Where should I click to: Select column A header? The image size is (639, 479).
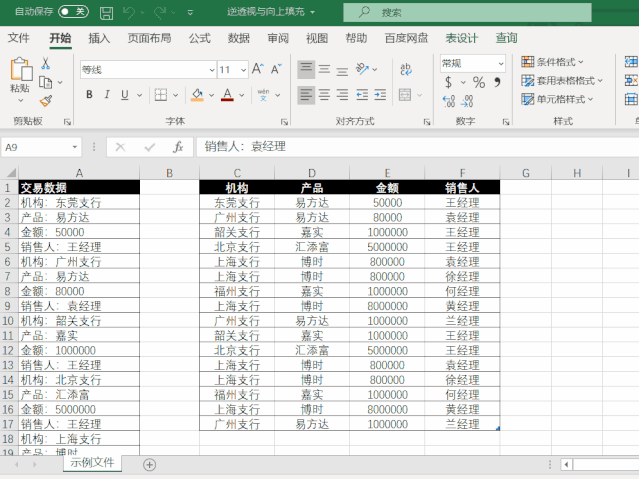click(79, 173)
